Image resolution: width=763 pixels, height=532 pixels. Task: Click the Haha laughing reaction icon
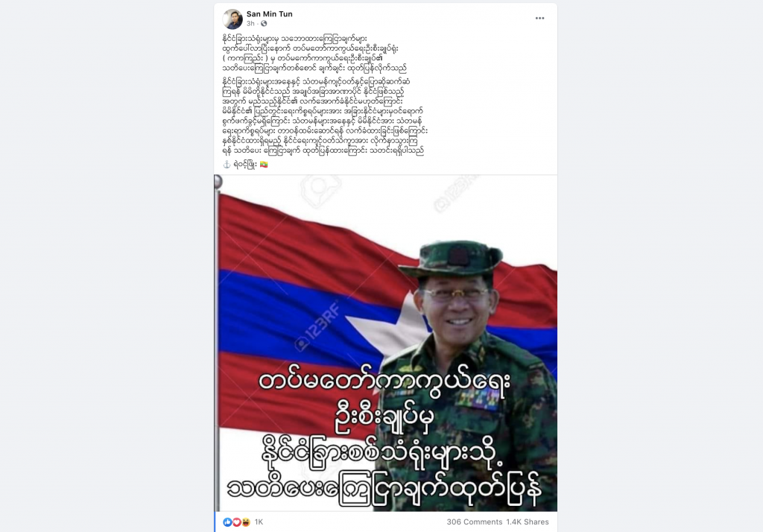[246, 522]
